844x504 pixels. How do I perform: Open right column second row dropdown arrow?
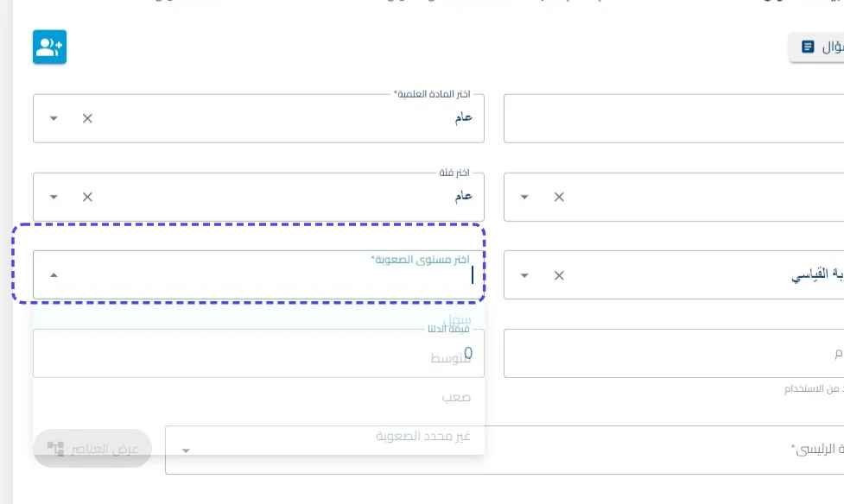click(x=524, y=197)
